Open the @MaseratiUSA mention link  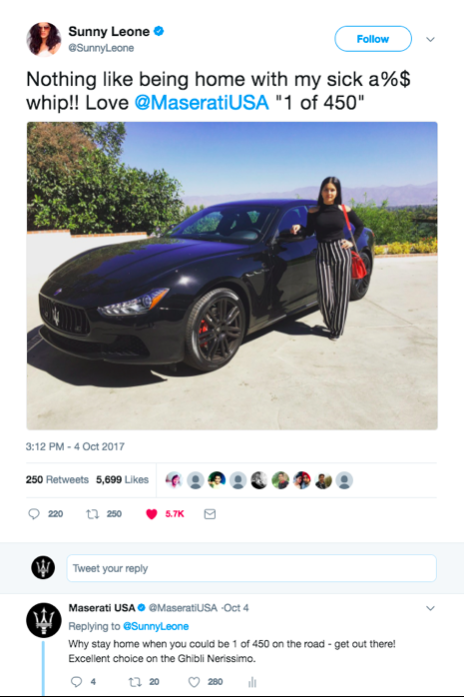[x=201, y=103]
